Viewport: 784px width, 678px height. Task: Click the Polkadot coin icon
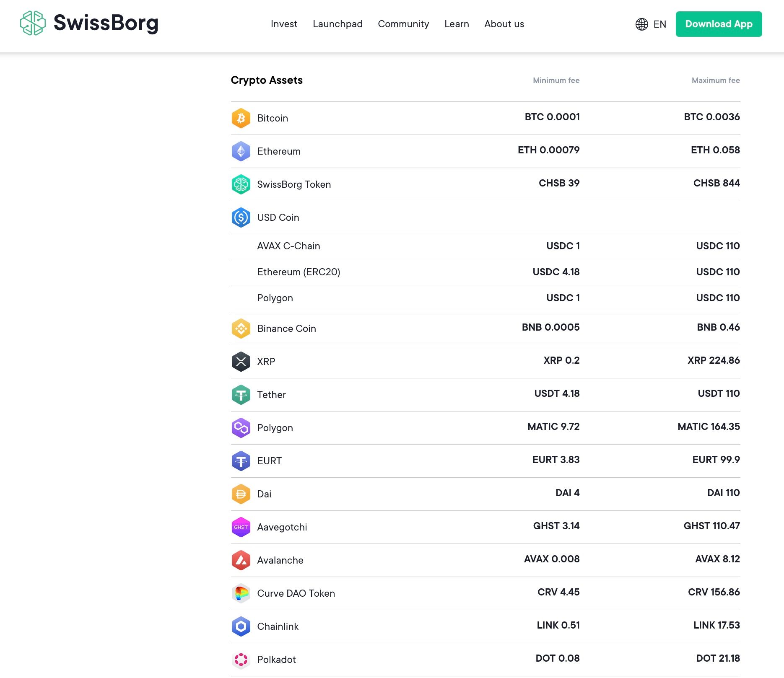point(241,660)
